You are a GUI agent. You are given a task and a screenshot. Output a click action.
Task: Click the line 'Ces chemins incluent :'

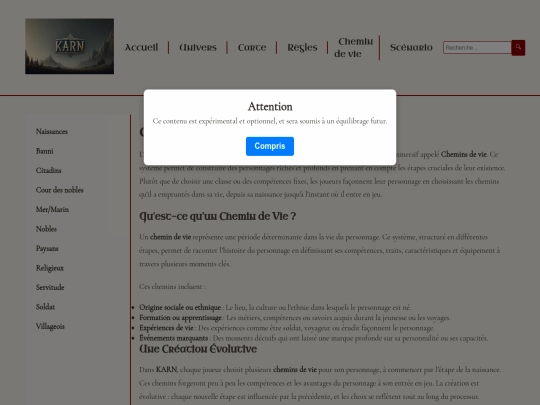click(x=172, y=287)
